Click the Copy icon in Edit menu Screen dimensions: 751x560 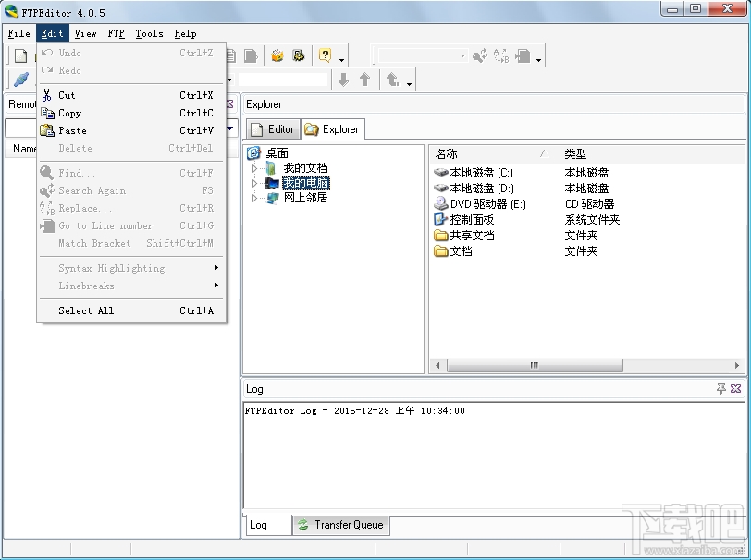click(x=47, y=113)
